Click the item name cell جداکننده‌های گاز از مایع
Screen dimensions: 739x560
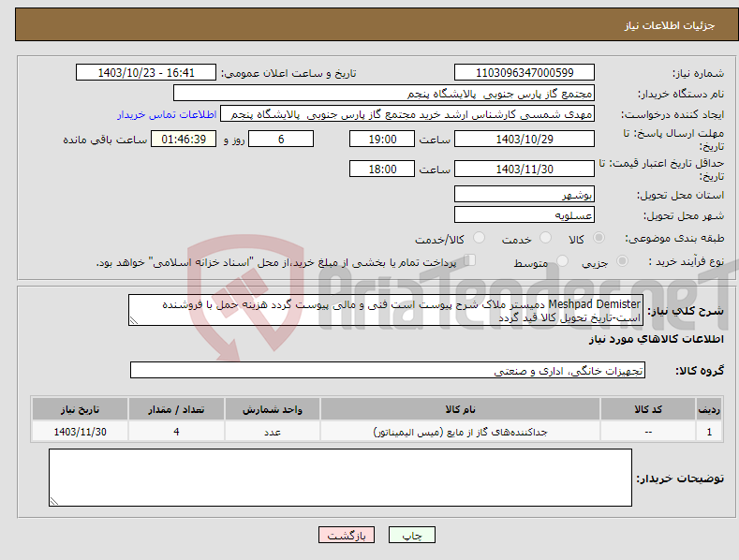coord(460,432)
